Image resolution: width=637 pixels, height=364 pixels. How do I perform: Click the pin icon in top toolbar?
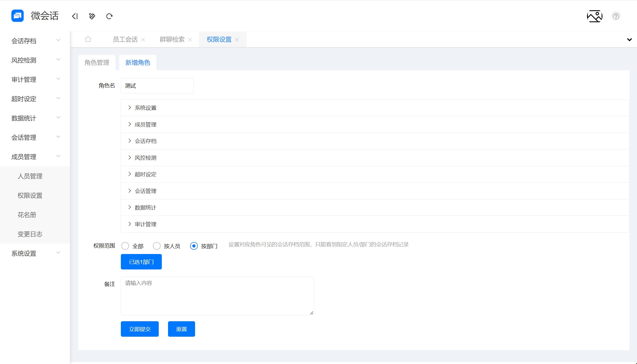[92, 16]
